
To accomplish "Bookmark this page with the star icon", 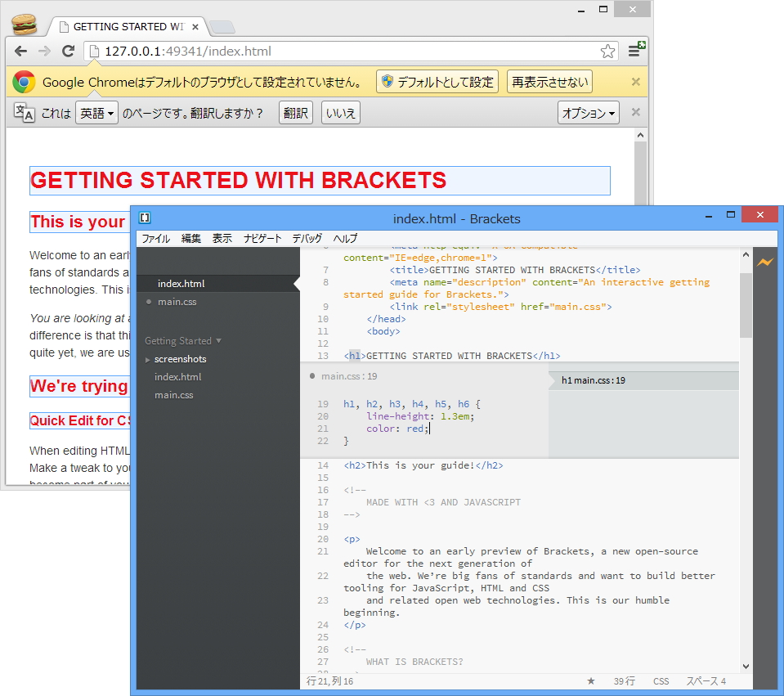I will pyautogui.click(x=607, y=51).
